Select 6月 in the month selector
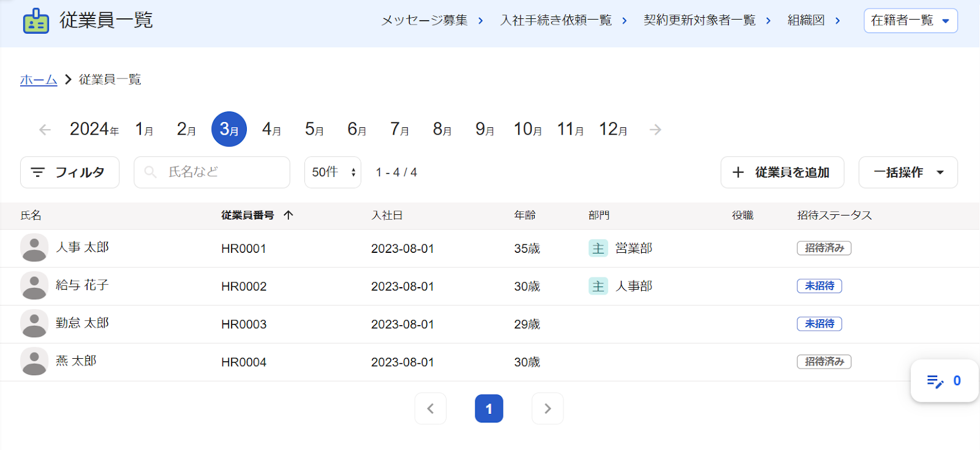Image resolution: width=980 pixels, height=450 pixels. tap(356, 129)
